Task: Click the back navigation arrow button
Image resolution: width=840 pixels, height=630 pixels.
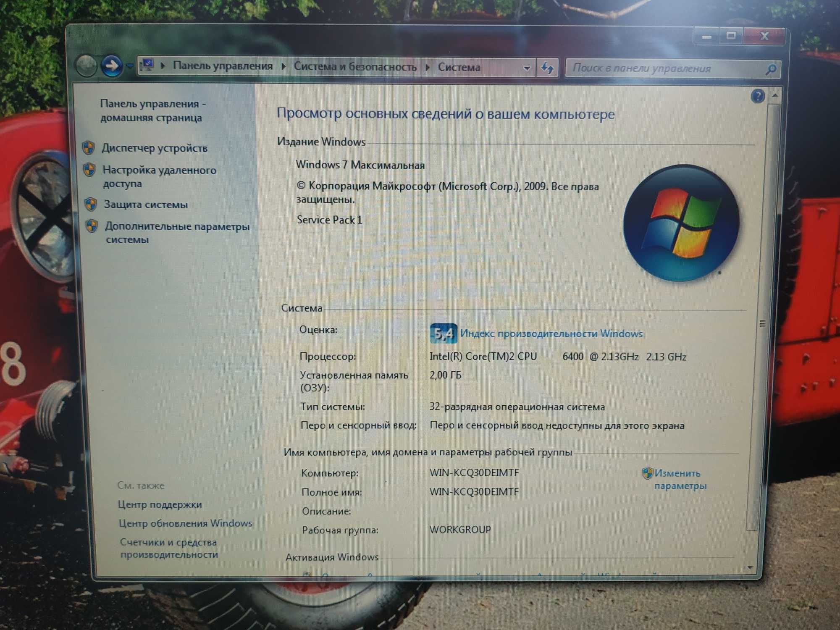Action: click(x=87, y=66)
